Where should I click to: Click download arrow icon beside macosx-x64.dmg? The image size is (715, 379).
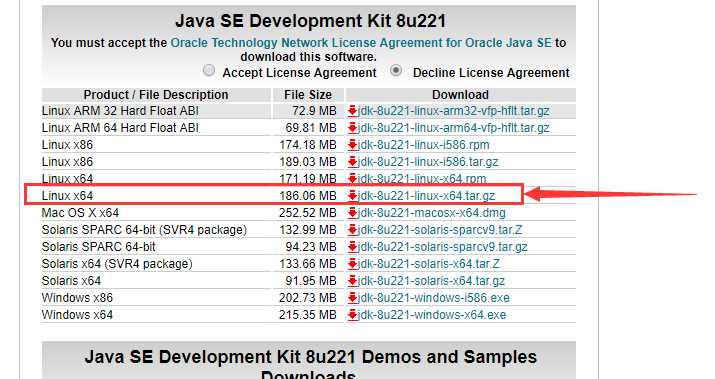tap(352, 213)
